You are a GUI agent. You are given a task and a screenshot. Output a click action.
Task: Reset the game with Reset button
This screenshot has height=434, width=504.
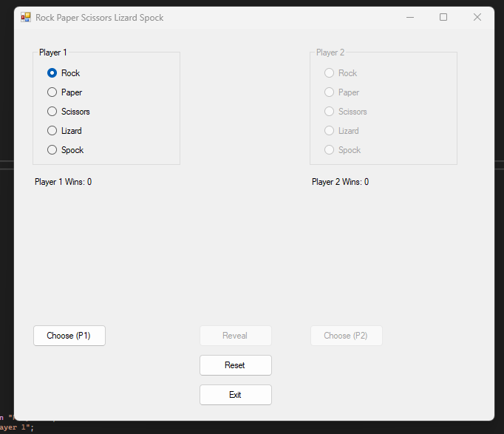(x=235, y=365)
